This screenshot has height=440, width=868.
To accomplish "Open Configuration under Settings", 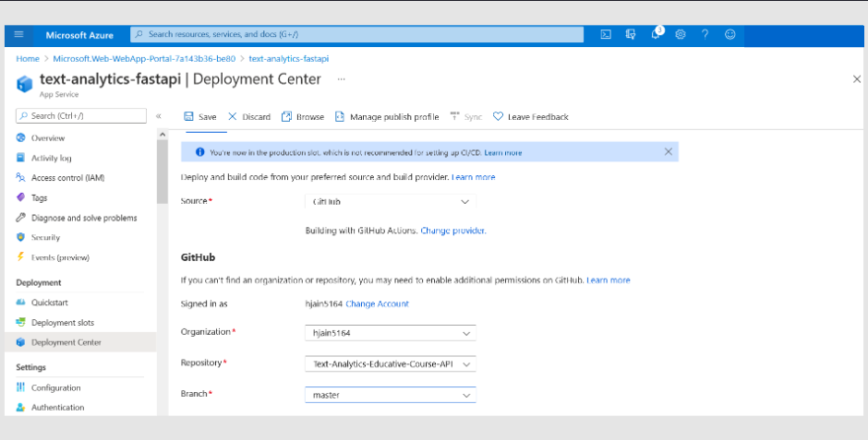I will (55, 388).
